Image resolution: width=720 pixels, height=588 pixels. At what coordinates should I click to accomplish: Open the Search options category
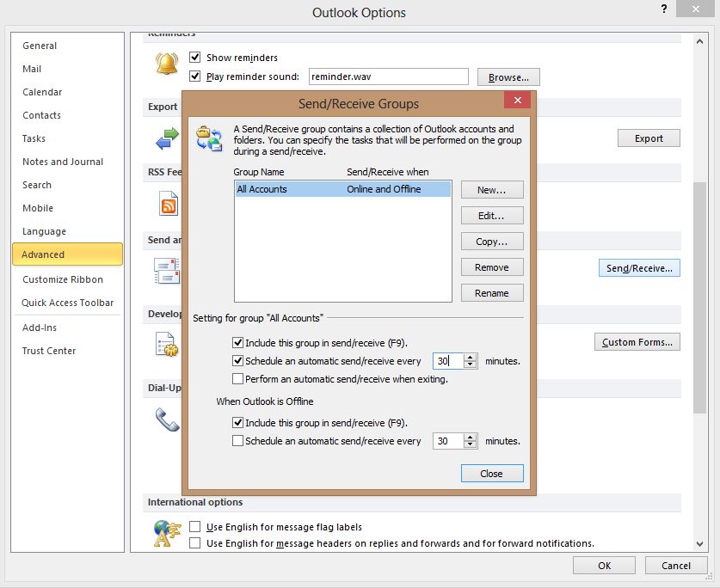coord(67,185)
